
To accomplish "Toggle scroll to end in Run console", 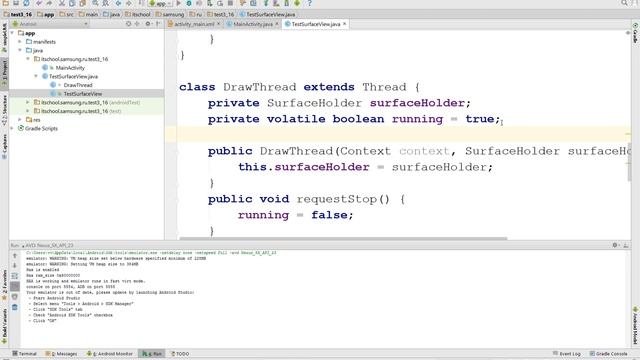I will coord(15,286).
